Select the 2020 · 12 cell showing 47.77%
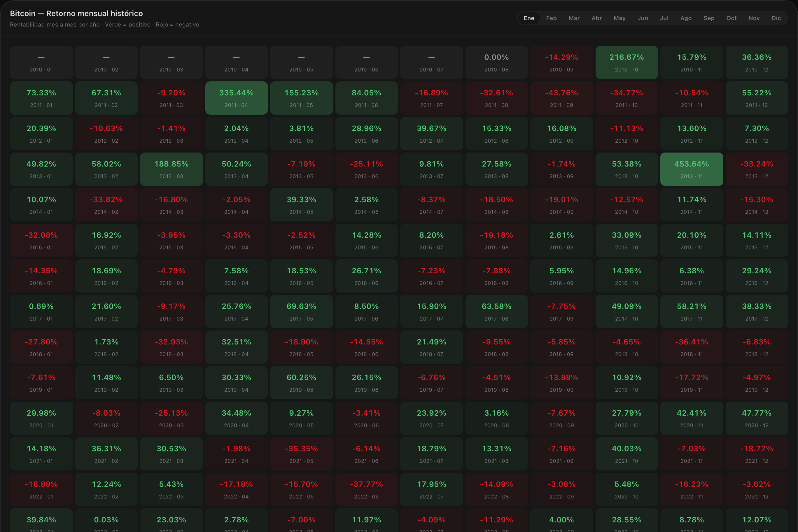The height and width of the screenshot is (532, 798). (x=757, y=418)
